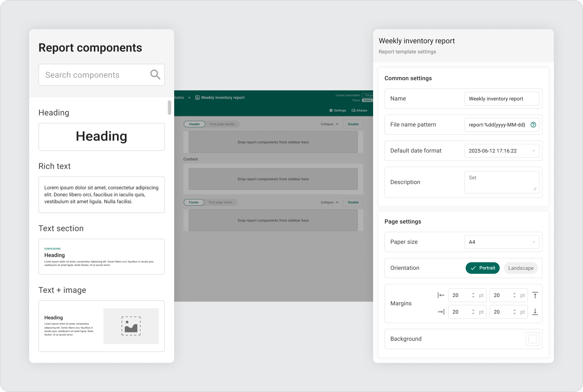Click the right margin arrow icon
This screenshot has width=583, height=392.
[x=441, y=312]
